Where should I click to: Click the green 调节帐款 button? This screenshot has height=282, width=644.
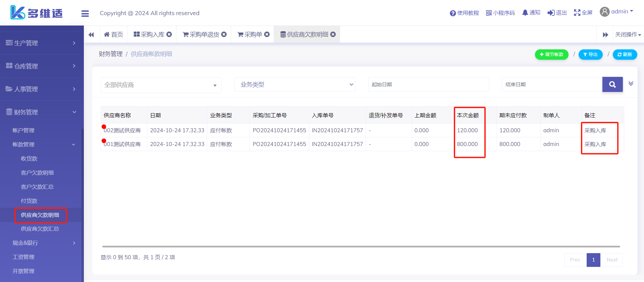coord(551,54)
